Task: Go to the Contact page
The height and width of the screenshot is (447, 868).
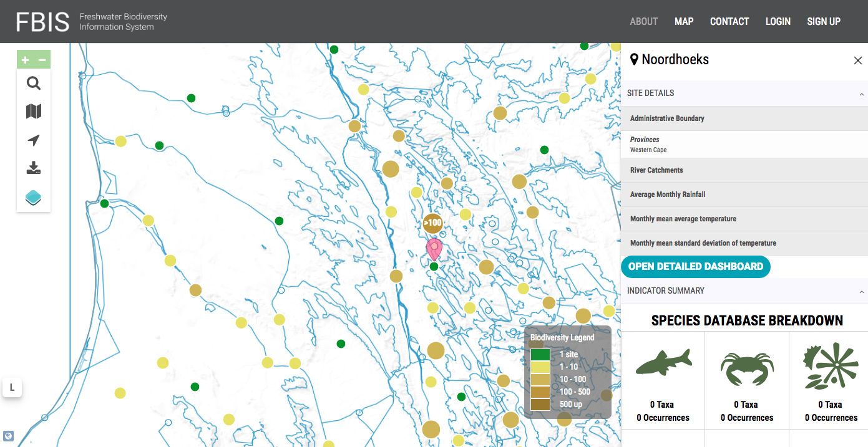Action: pyautogui.click(x=729, y=21)
